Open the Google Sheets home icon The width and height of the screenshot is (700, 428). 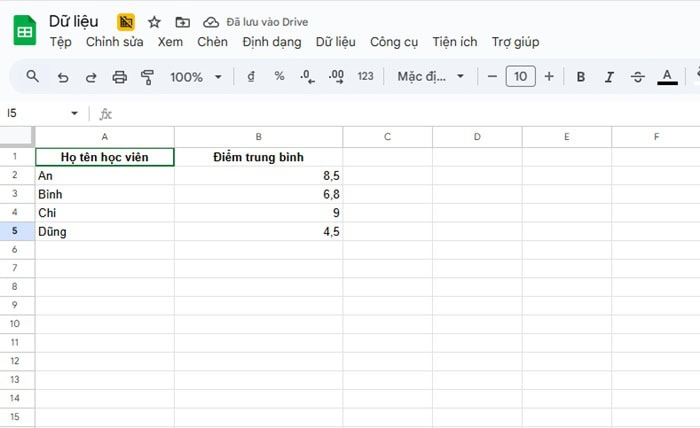coord(24,31)
